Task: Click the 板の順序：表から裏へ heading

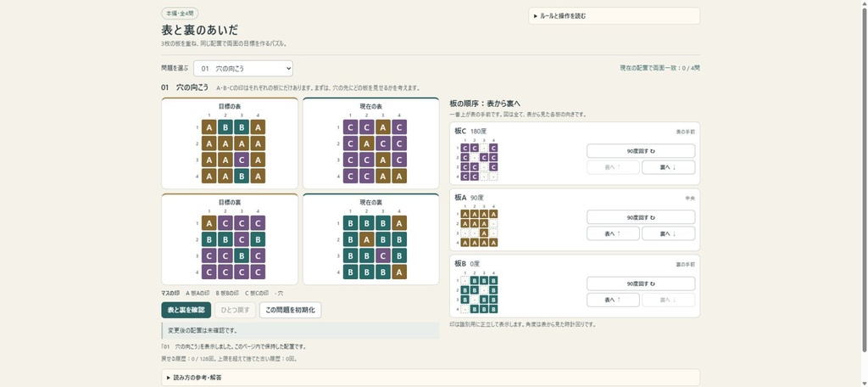Action: click(x=485, y=104)
